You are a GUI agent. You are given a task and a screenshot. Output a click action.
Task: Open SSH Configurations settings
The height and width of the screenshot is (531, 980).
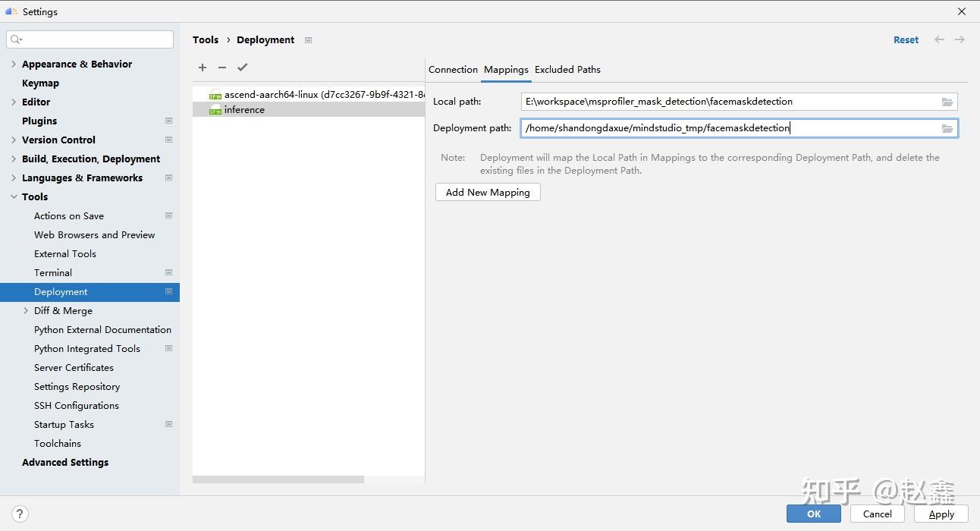(77, 405)
